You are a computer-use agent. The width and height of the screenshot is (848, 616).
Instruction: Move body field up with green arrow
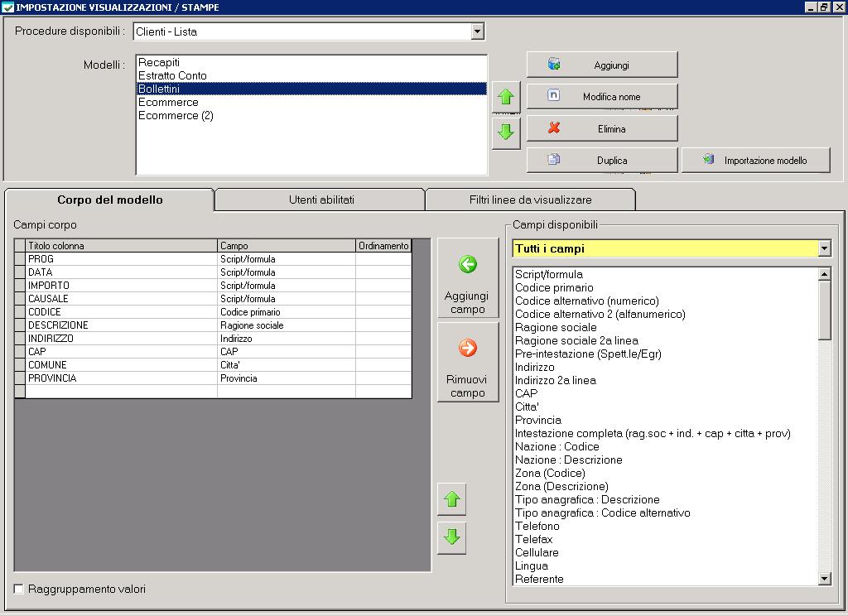[x=451, y=499]
